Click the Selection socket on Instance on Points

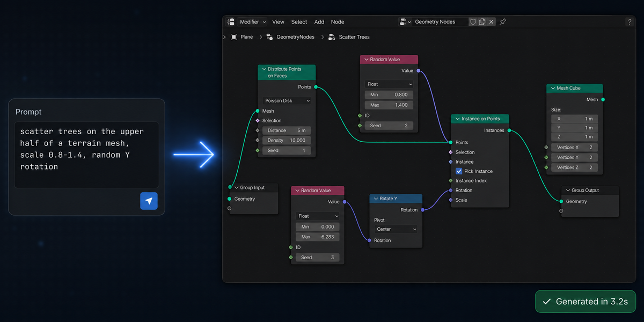click(x=451, y=152)
